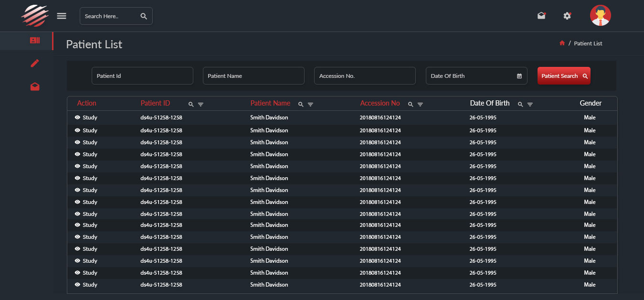Click the striped red app logo
This screenshot has height=300, width=644.
(x=35, y=15)
